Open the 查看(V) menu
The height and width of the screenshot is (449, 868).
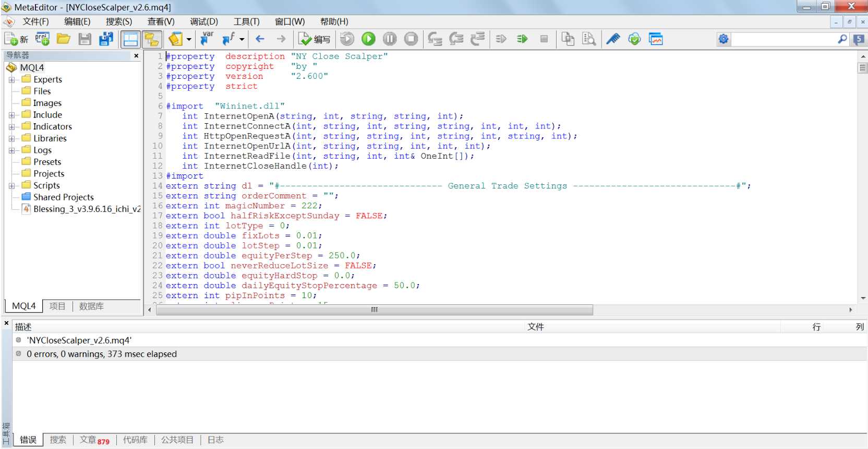click(x=161, y=21)
